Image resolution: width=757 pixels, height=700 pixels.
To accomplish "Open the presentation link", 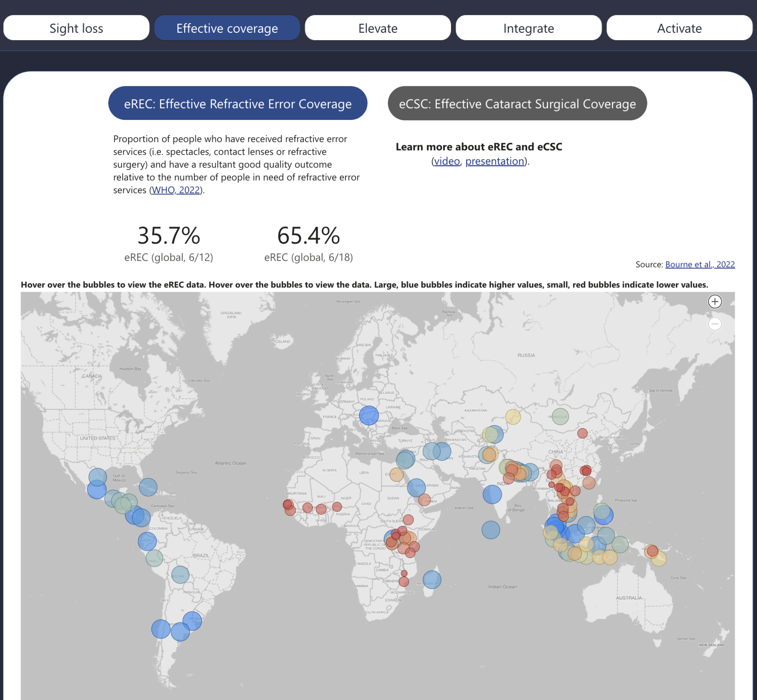I will coord(495,161).
